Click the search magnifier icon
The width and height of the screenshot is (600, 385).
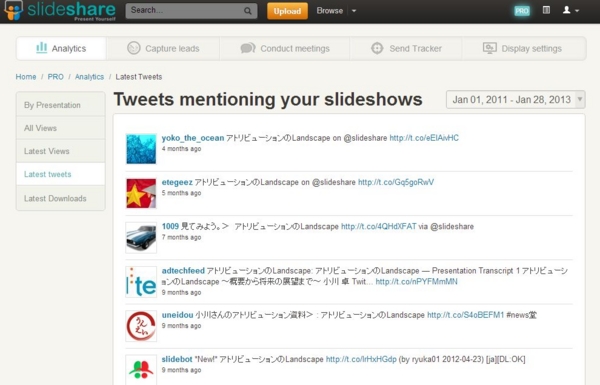pos(248,11)
